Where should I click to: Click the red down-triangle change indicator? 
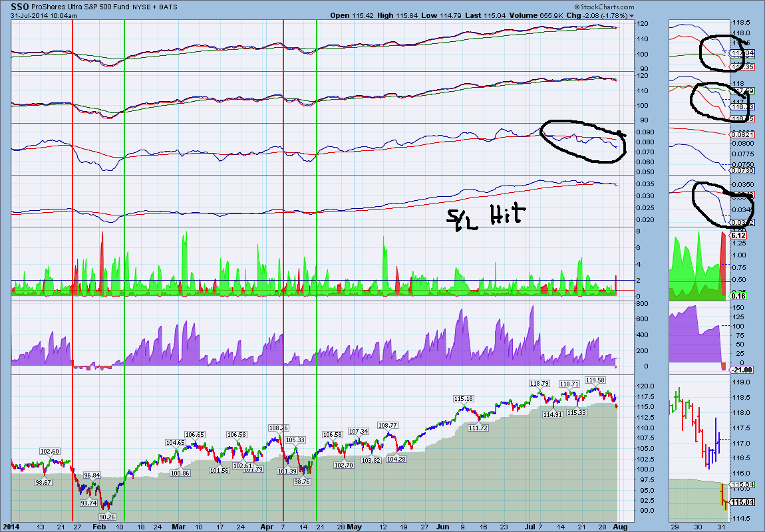[633, 15]
